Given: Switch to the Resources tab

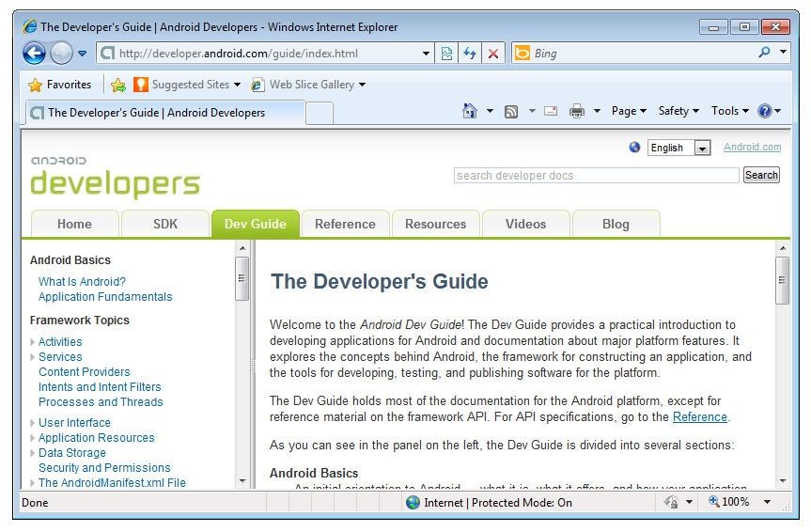Looking at the screenshot, I should [x=435, y=224].
